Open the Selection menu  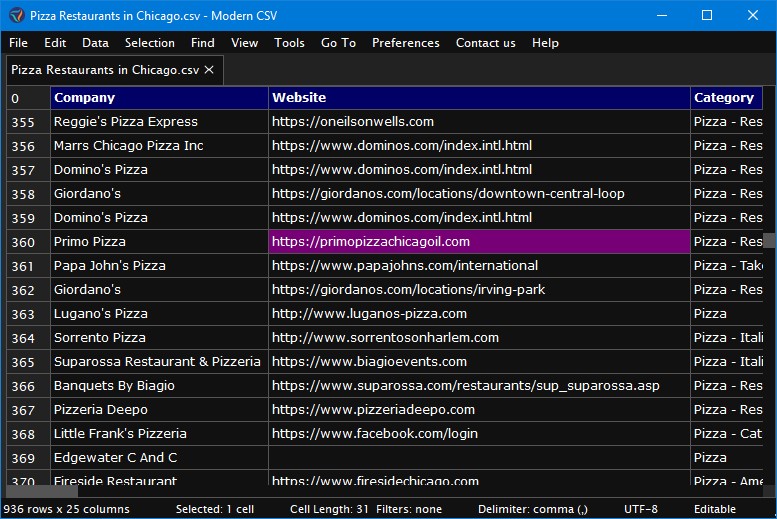(x=150, y=43)
